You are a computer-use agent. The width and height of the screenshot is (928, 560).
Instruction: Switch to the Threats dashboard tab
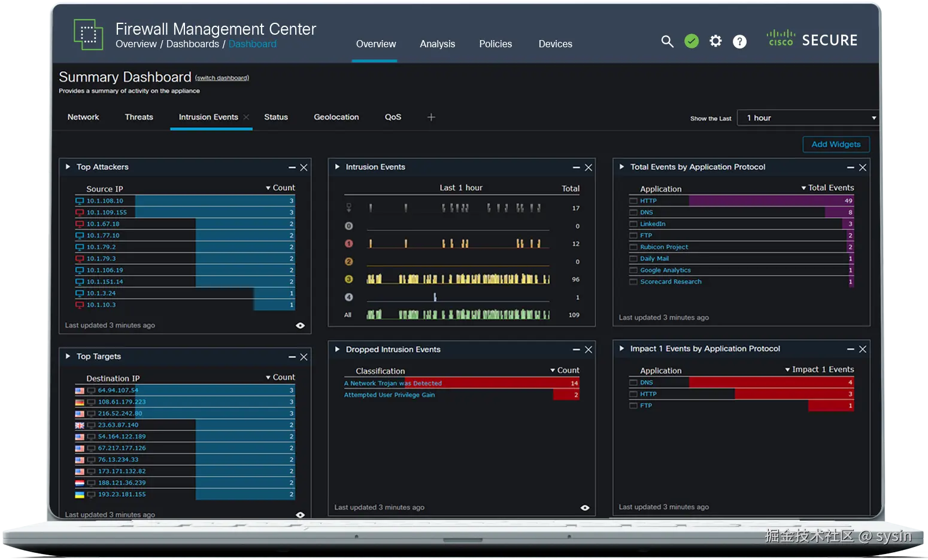pos(138,117)
